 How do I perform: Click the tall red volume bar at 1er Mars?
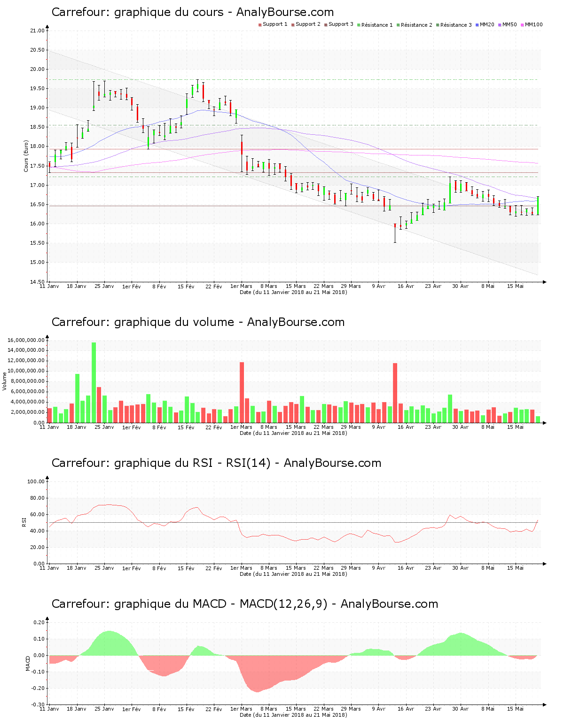coord(242,392)
